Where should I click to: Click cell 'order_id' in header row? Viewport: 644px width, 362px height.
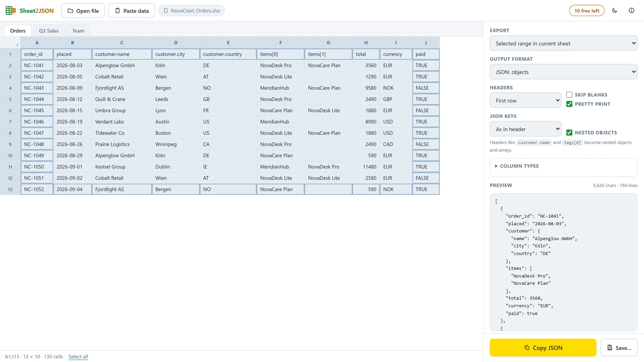[x=37, y=54]
